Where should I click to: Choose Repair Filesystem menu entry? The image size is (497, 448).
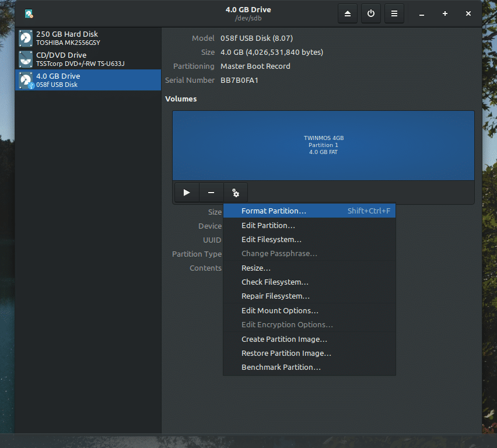(x=309, y=296)
